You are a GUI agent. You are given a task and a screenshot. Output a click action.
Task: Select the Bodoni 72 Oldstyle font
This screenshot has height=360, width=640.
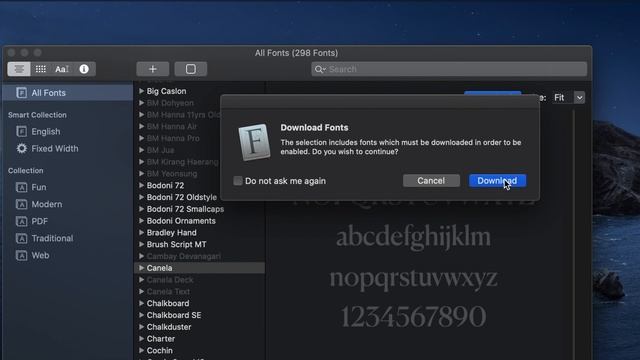182,197
